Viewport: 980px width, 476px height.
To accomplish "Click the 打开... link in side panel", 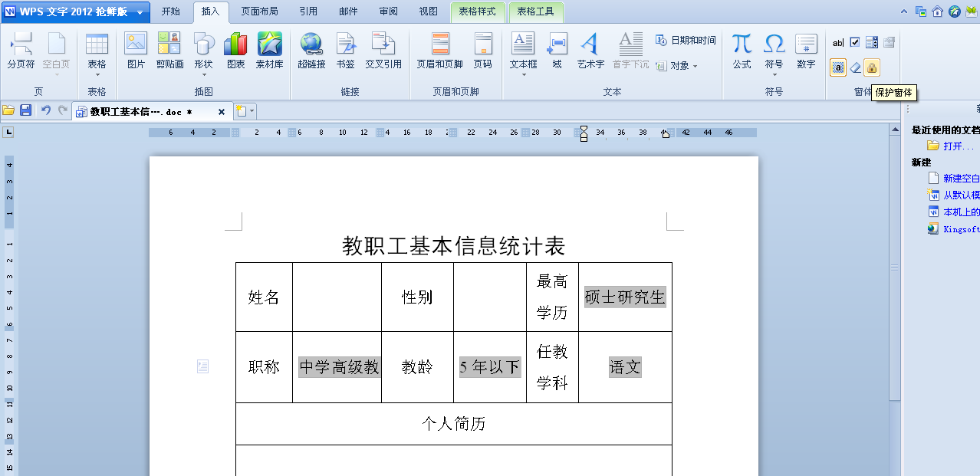I will 959,146.
